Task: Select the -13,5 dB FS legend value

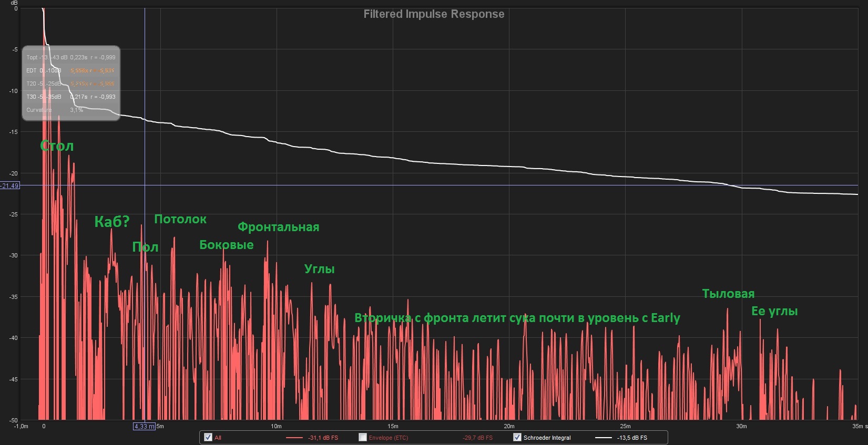Action: [x=632, y=438]
